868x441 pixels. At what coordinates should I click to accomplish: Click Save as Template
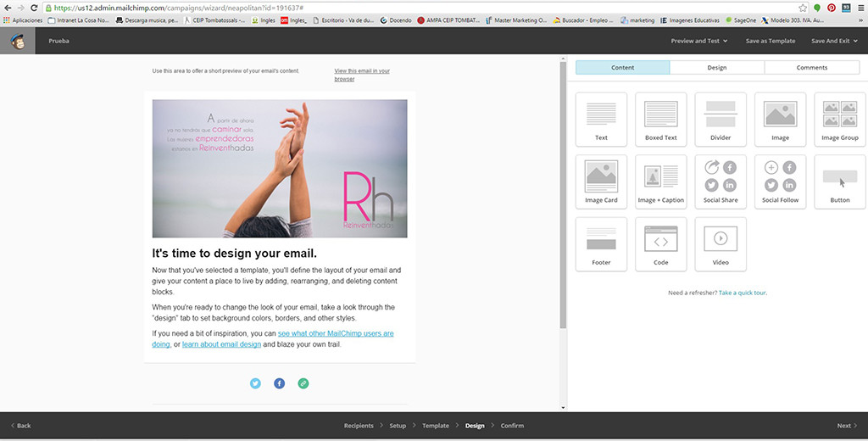(770, 41)
